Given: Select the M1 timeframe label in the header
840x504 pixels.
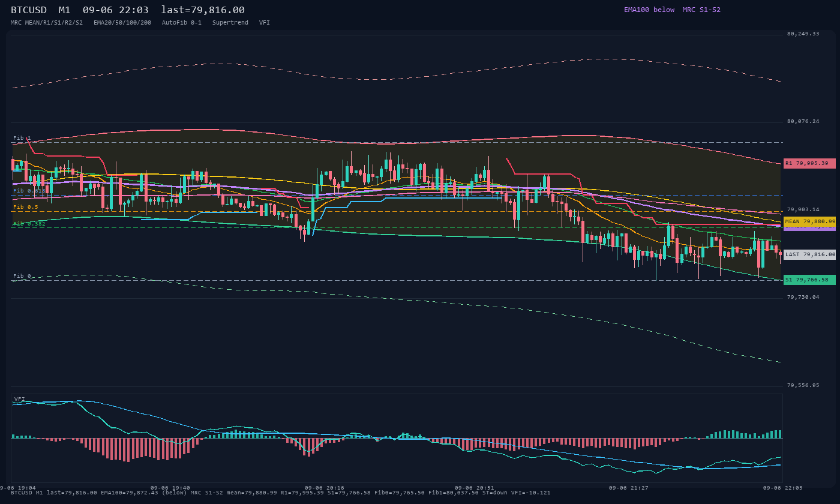Looking at the screenshot, I should click(64, 10).
